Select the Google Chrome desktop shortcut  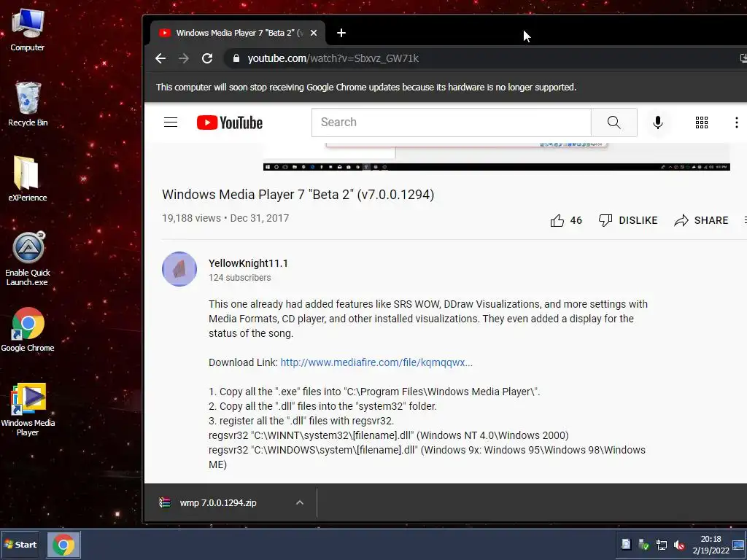click(x=28, y=330)
